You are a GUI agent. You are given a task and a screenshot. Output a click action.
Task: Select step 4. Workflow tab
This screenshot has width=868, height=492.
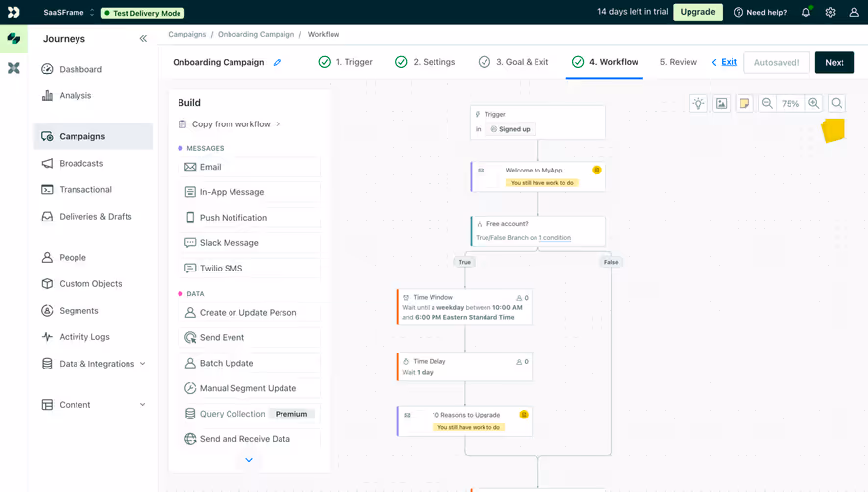604,62
